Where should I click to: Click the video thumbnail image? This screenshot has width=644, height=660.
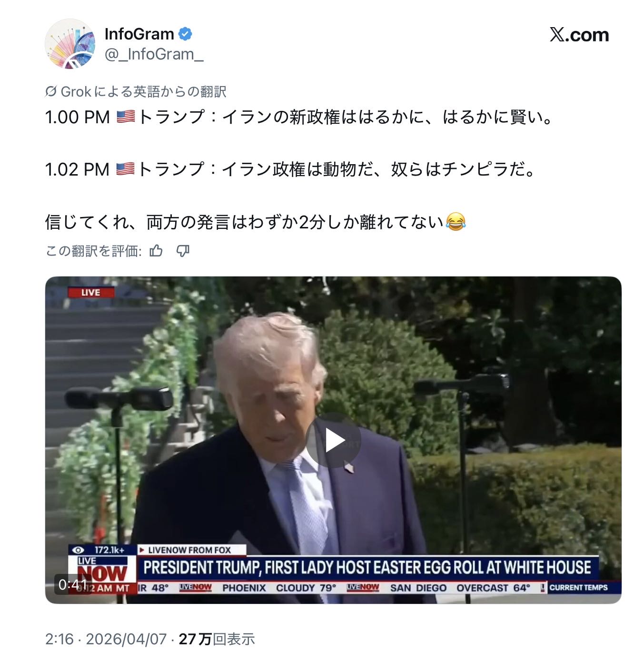click(x=333, y=440)
